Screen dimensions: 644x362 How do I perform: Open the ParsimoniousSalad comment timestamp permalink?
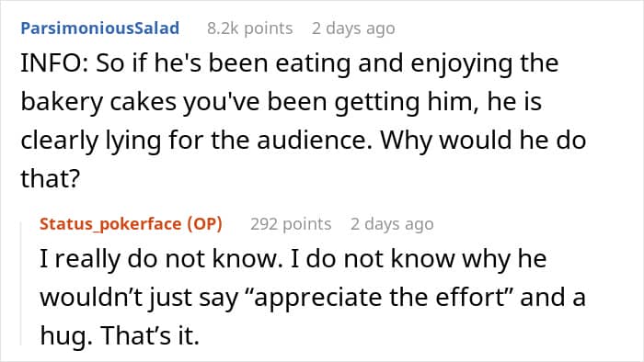(x=353, y=28)
